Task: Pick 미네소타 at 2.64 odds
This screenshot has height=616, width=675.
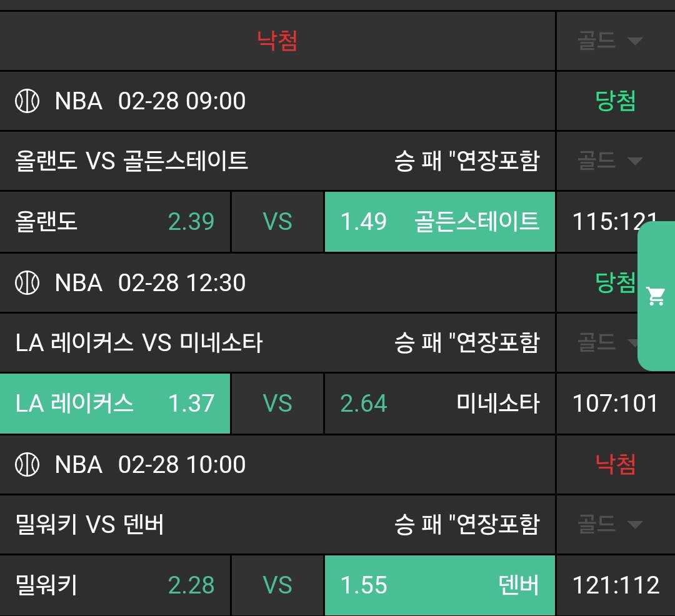Action: point(439,404)
